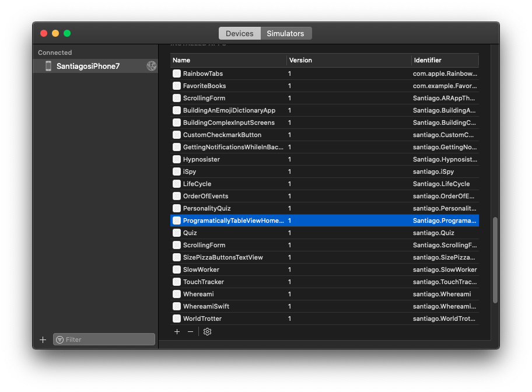Screen dimensions: 532x392
Task: Select ScrollingForm with identifier Santiago.ARAppTh...
Action: (x=204, y=98)
